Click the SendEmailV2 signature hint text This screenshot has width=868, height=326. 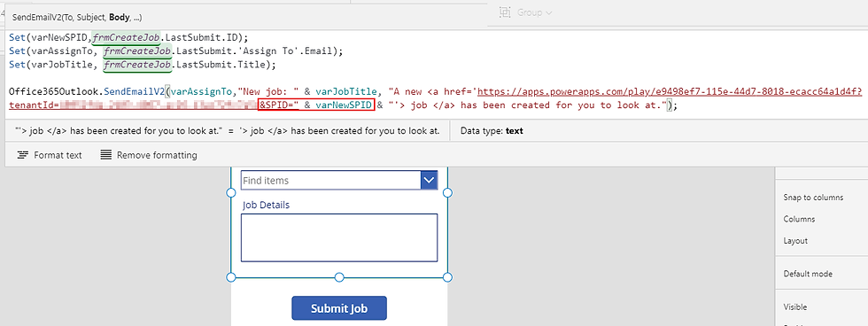76,17
